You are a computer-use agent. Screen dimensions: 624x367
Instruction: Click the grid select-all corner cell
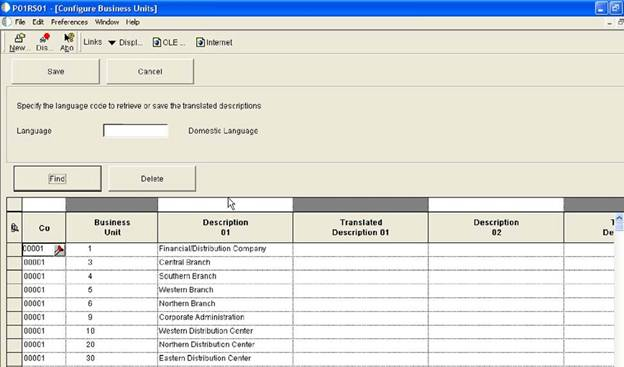pyautogui.click(x=14, y=204)
